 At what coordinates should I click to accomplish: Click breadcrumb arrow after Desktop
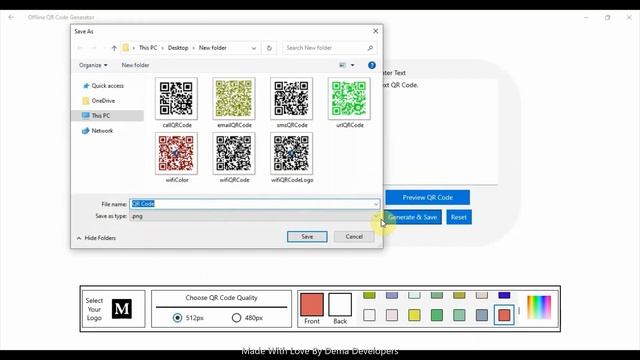tap(193, 48)
